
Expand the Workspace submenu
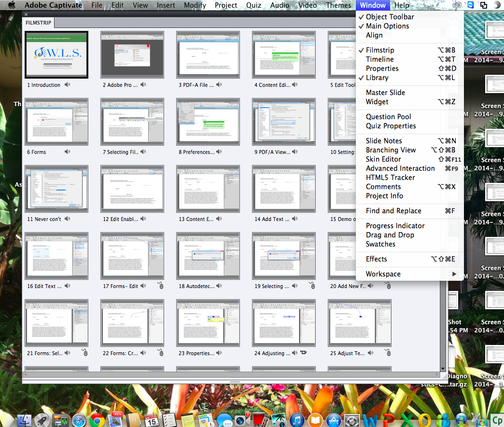(383, 274)
